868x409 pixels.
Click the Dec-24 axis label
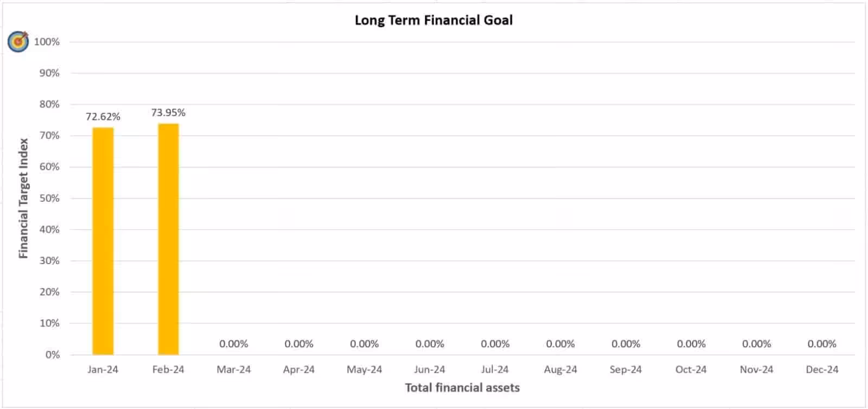[822, 369]
